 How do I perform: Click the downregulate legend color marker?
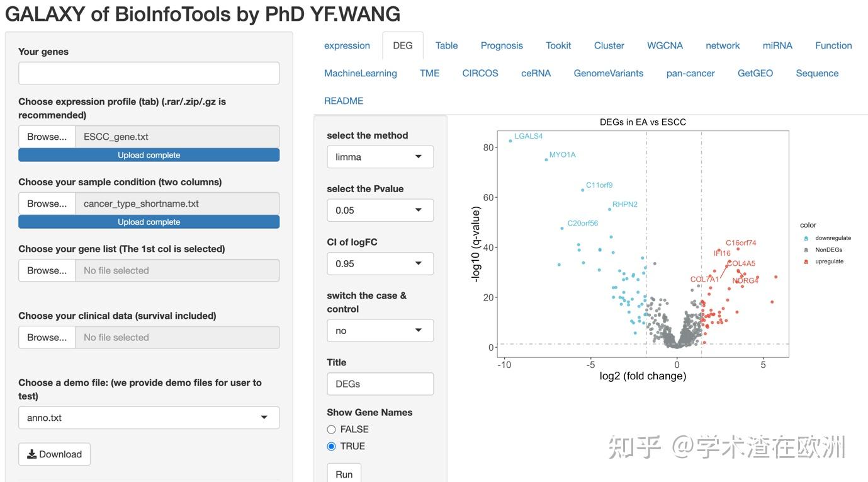click(806, 238)
